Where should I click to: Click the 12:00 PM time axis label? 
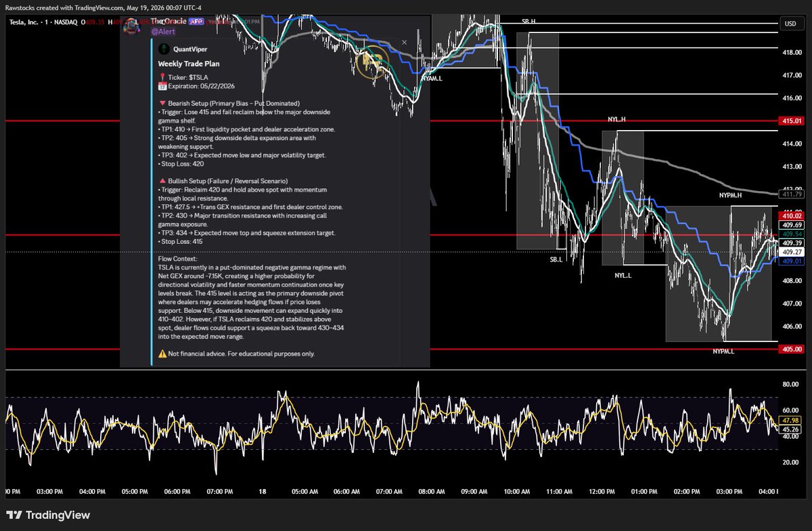tap(602, 490)
